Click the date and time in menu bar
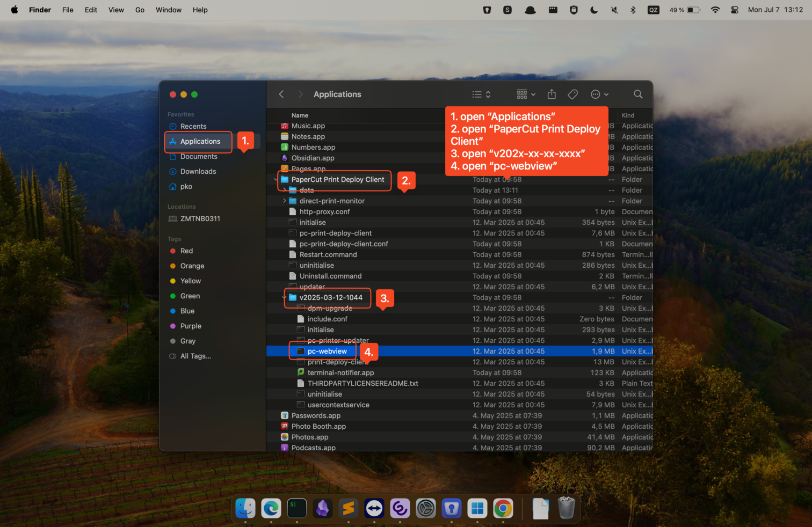 coord(775,10)
